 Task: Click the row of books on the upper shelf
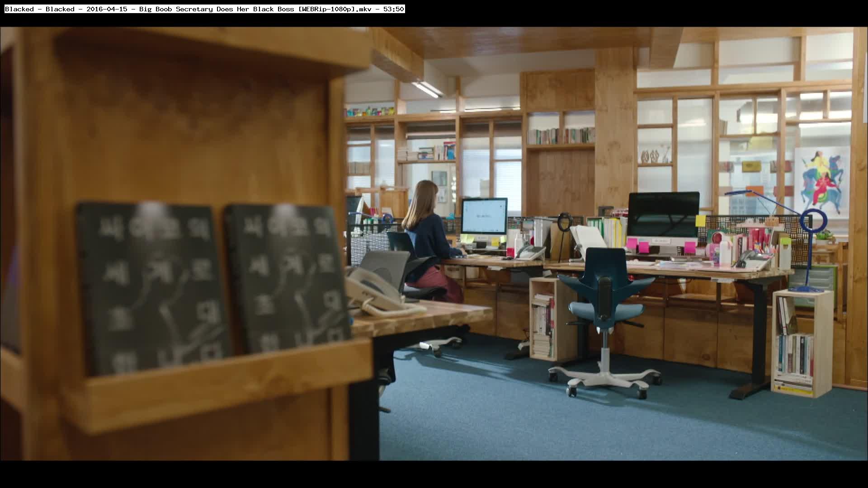(561, 136)
